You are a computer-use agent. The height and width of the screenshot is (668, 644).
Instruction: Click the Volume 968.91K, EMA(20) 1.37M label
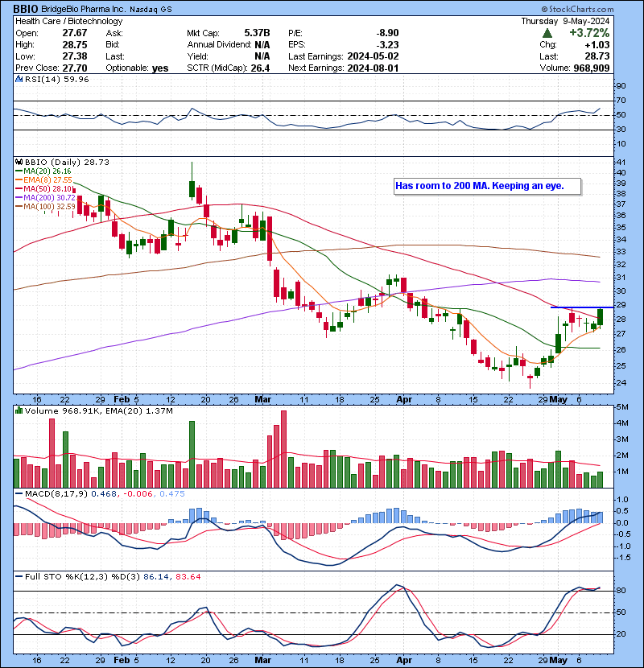(98, 410)
